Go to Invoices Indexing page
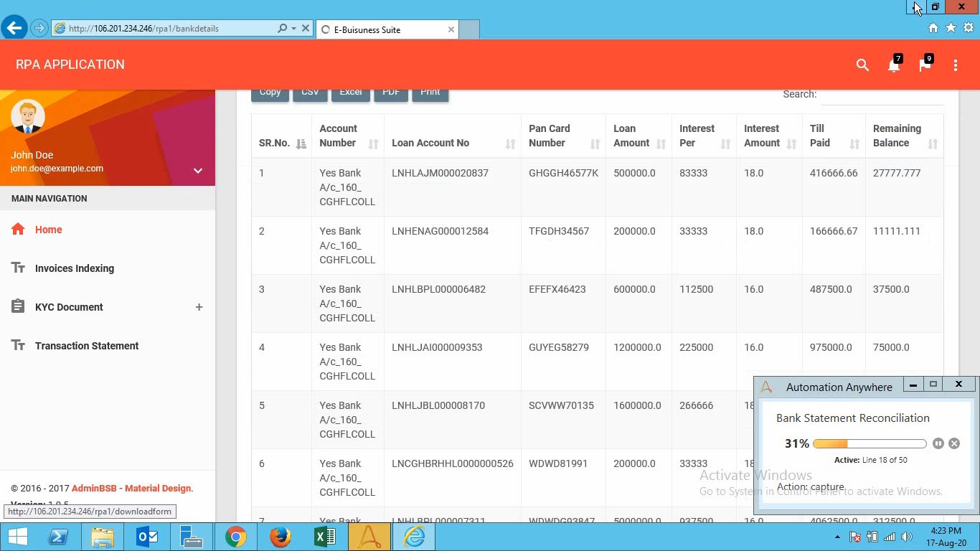This screenshot has height=551, width=980. coord(75,268)
